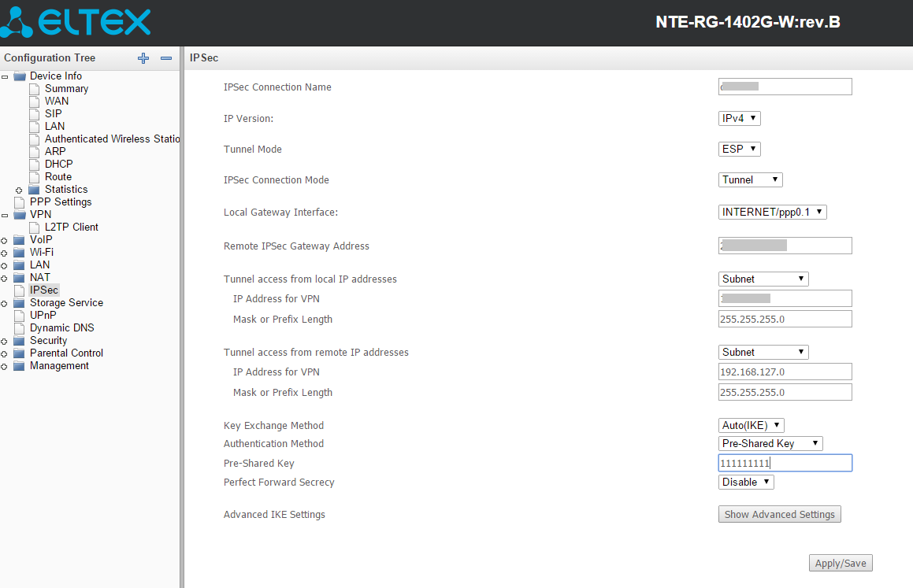Click the Parental Control folder icon
Viewport: 913px width, 588px height.
[x=20, y=353]
